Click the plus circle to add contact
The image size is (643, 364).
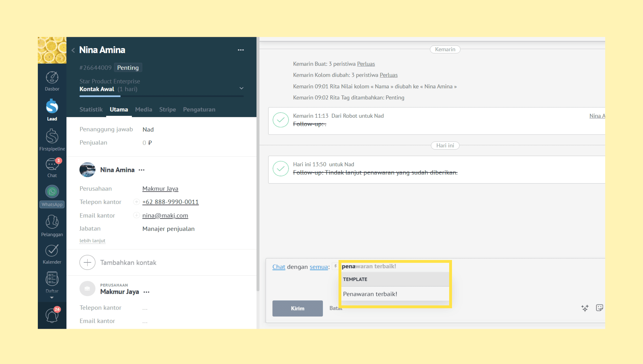click(87, 263)
